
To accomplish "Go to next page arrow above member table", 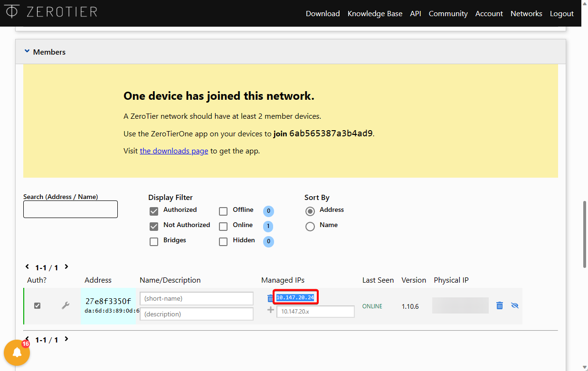I will click(x=66, y=267).
